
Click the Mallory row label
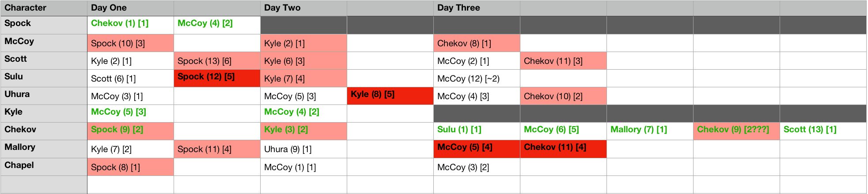43,148
